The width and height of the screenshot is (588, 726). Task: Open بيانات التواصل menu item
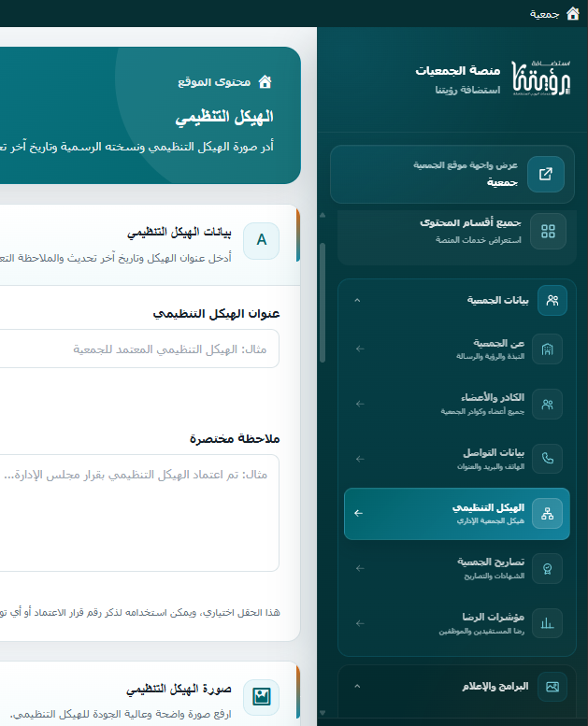[457, 459]
